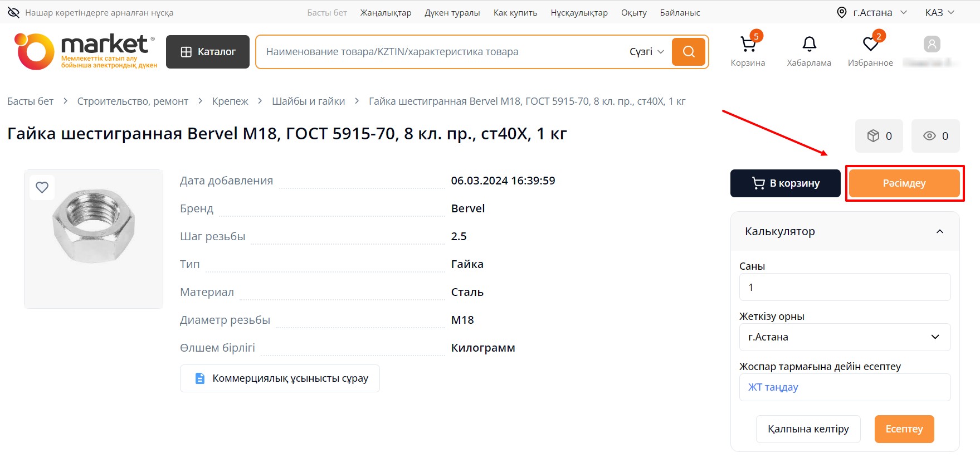Open the Сүзгі filter dropdown

[646, 52]
